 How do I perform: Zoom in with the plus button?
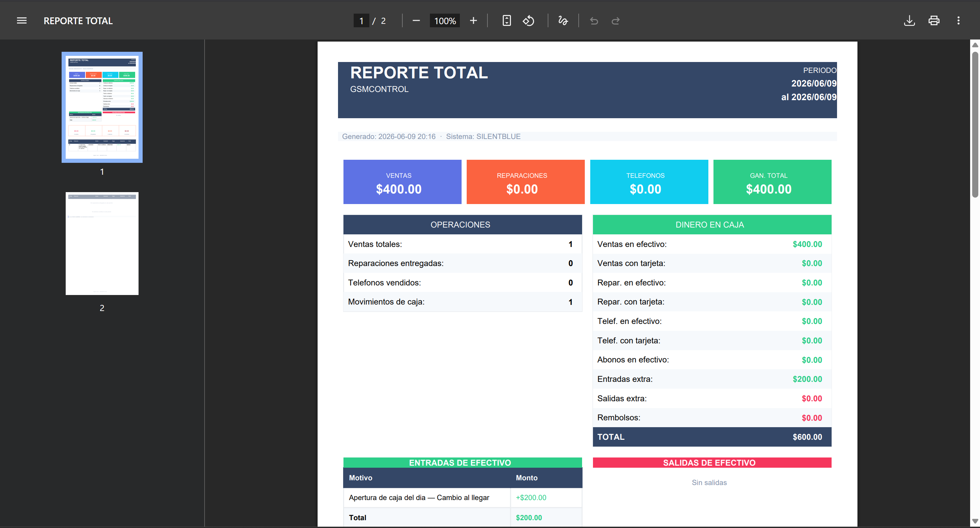click(x=473, y=20)
